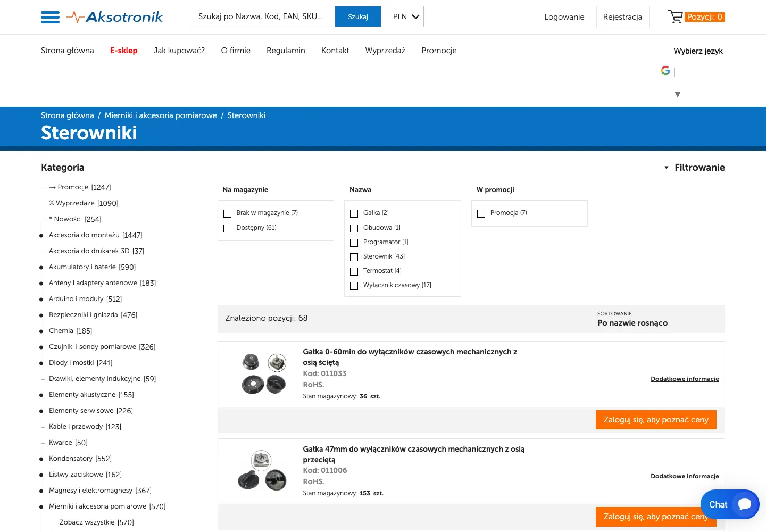Click the 'Logowanie' link
The height and width of the screenshot is (532, 766).
tap(564, 17)
